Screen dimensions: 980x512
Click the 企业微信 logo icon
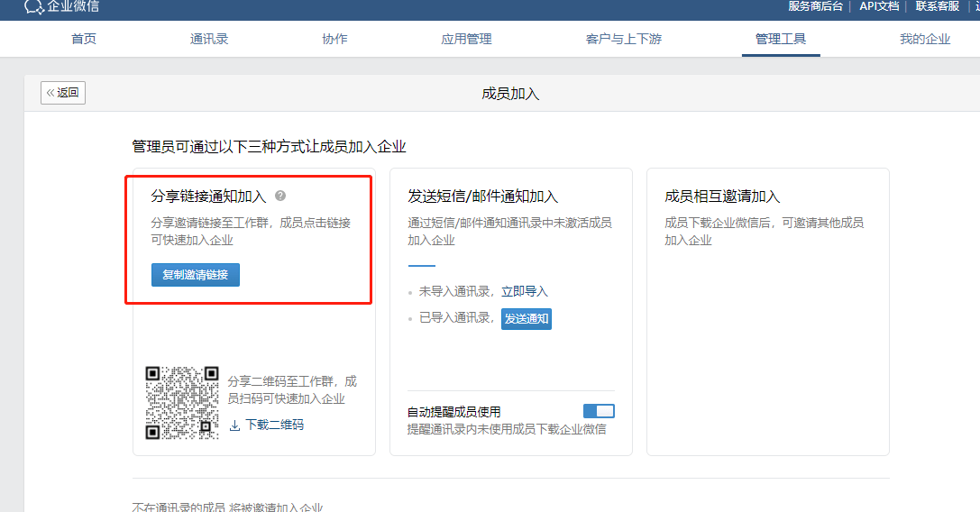33,7
